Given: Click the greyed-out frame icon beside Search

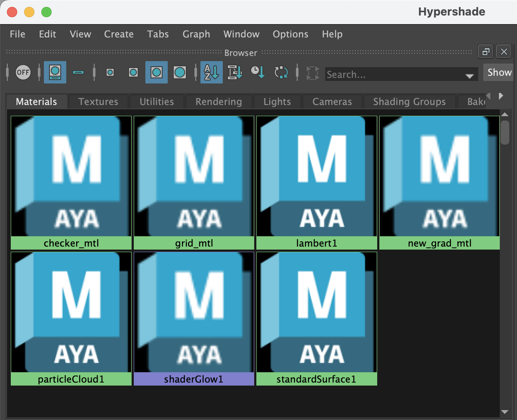Looking at the screenshot, I should click(x=313, y=73).
